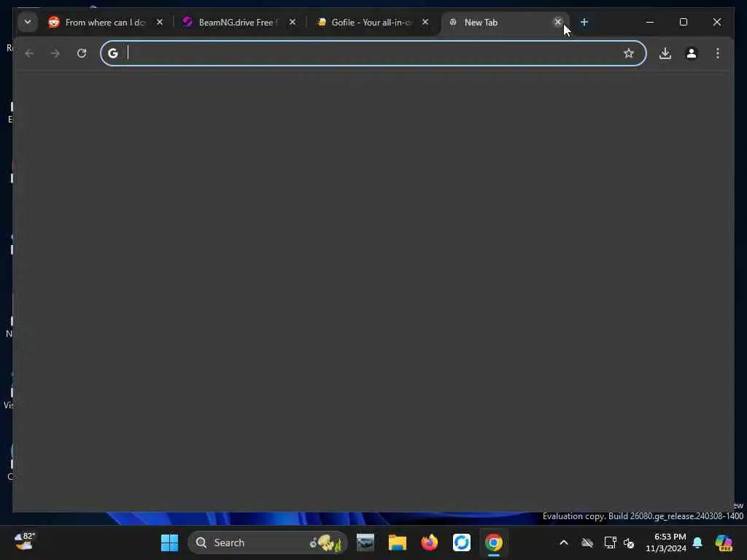Image resolution: width=747 pixels, height=560 pixels.
Task: Open the clock showing 6:53 PM
Action: click(666, 542)
